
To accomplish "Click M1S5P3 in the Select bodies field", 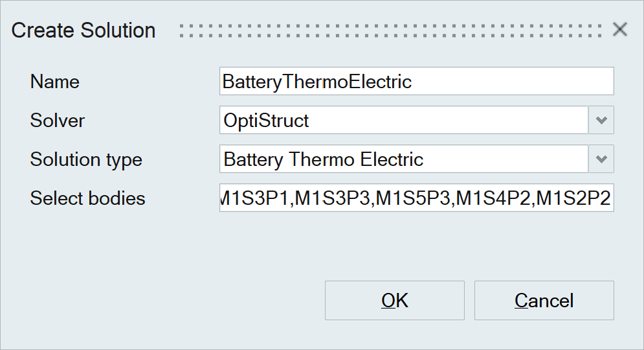I will (413, 198).
